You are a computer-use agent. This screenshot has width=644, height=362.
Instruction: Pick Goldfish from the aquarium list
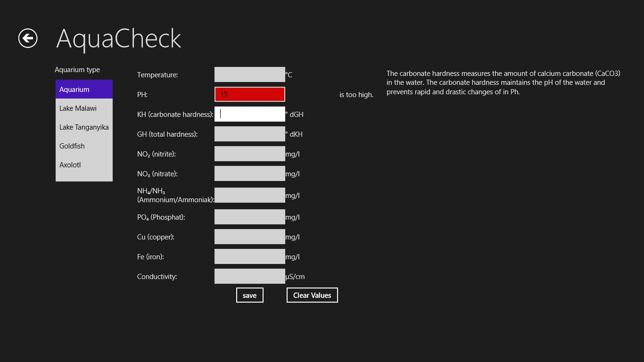(x=84, y=146)
